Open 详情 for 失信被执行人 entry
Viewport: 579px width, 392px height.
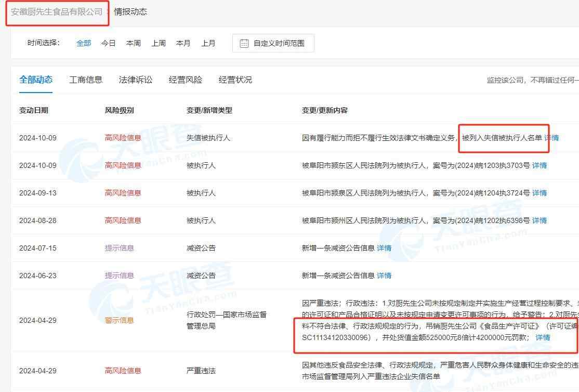(x=551, y=138)
